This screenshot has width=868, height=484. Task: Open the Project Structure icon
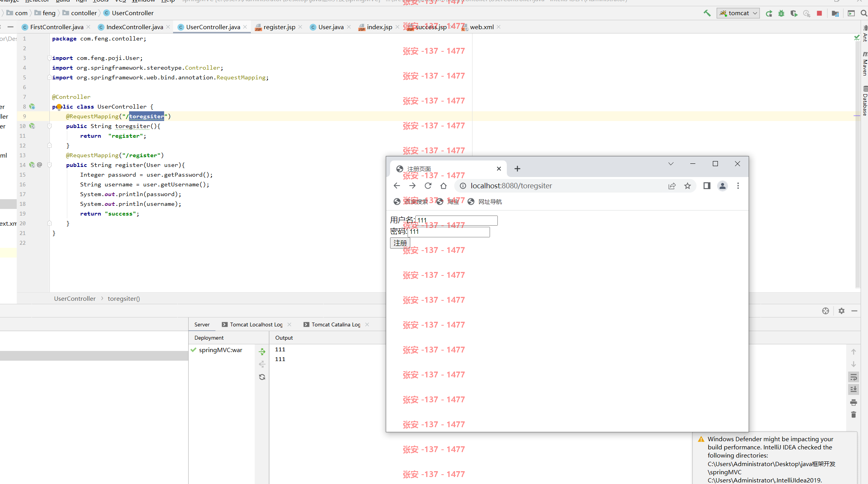tap(835, 13)
